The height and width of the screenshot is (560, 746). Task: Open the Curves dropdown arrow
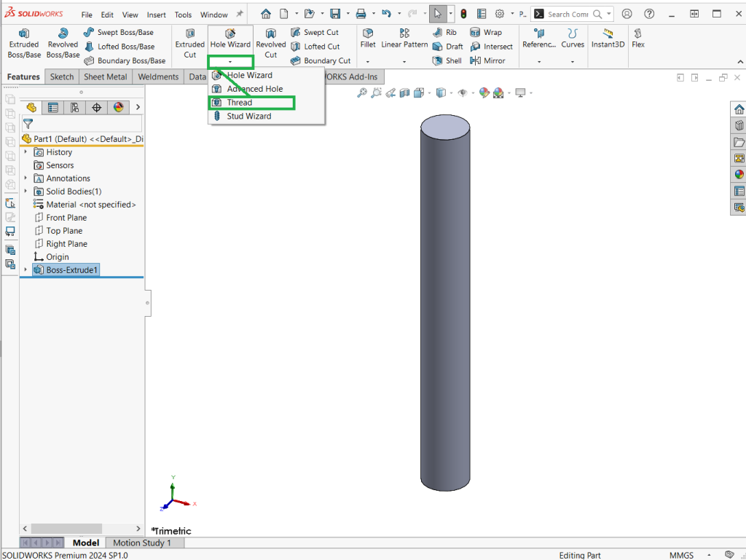573,62
